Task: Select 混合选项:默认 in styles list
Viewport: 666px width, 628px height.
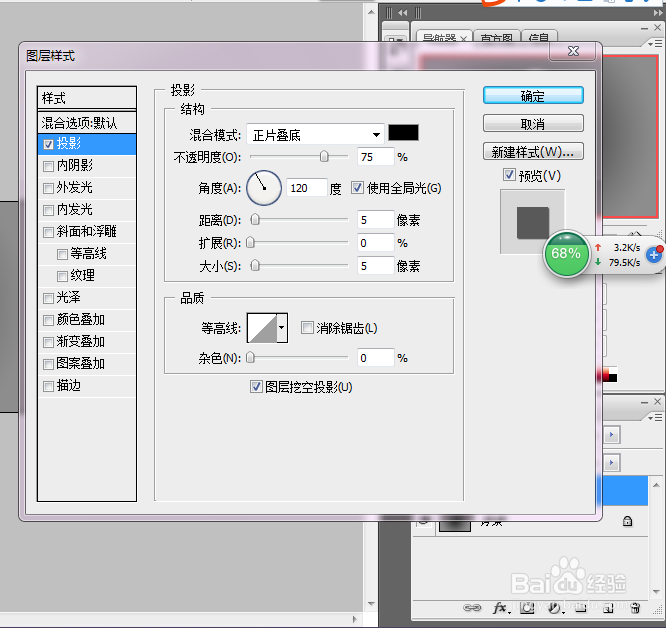Action: [x=87, y=123]
